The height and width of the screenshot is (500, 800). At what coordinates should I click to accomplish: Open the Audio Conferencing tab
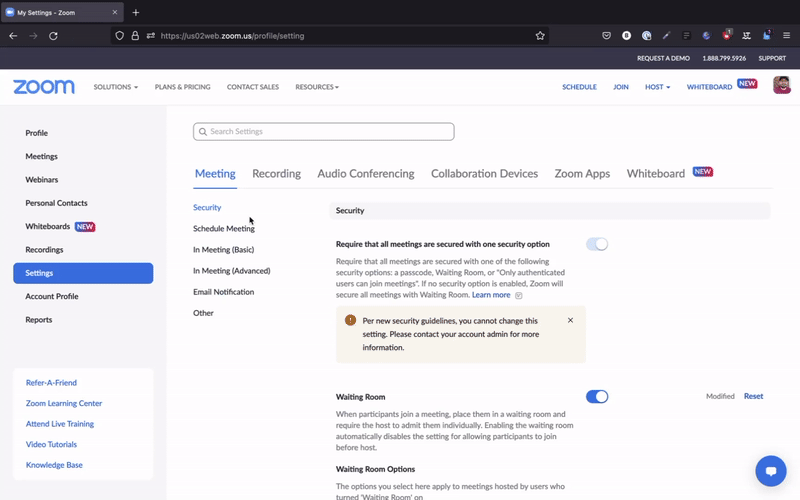pyautogui.click(x=366, y=174)
